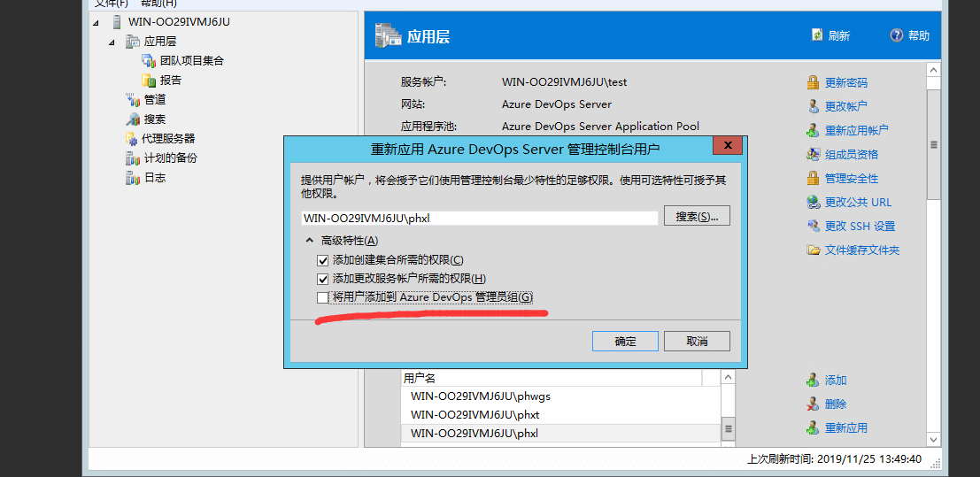The height and width of the screenshot is (477, 980).
Task: Click the 删除 user icon
Action: (x=813, y=404)
